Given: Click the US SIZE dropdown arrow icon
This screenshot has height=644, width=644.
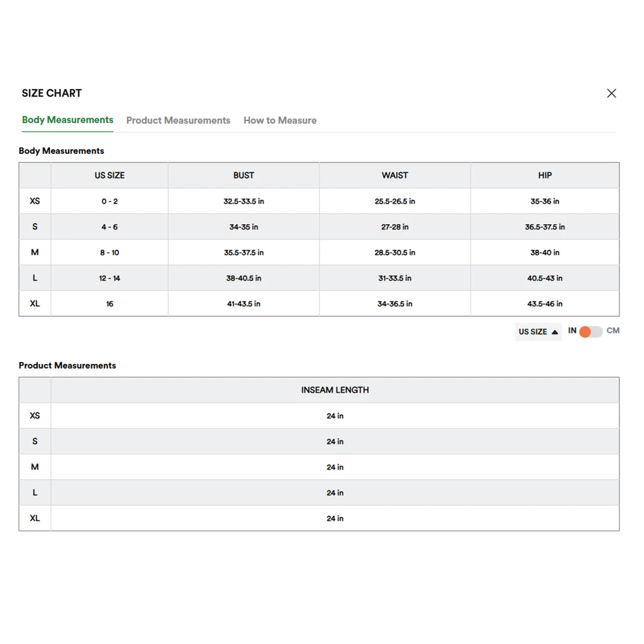Looking at the screenshot, I should [x=555, y=332].
